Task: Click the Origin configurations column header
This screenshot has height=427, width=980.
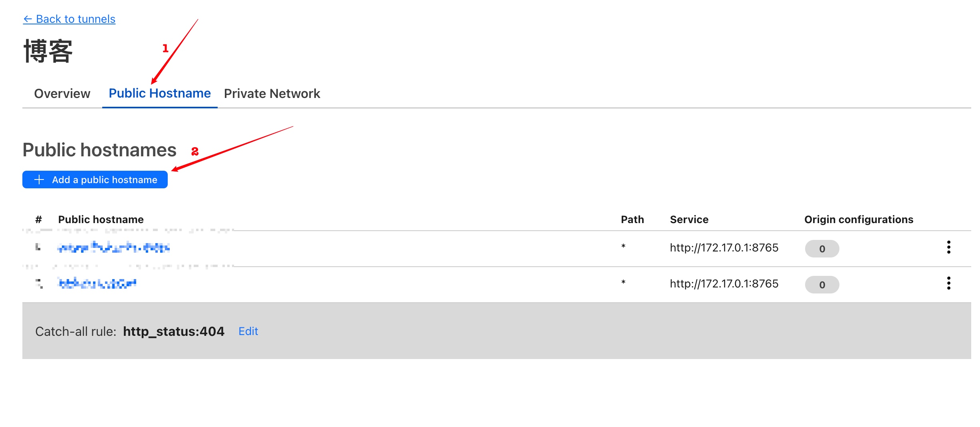Action: [x=859, y=219]
